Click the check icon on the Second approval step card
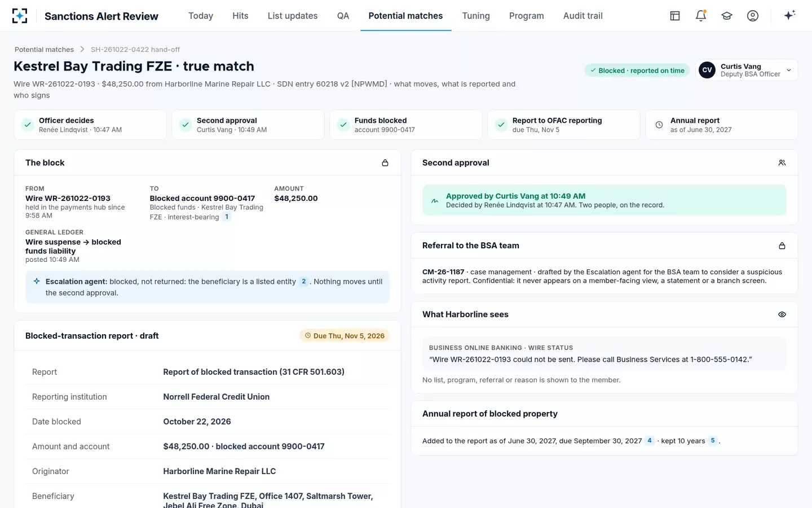 (x=186, y=125)
